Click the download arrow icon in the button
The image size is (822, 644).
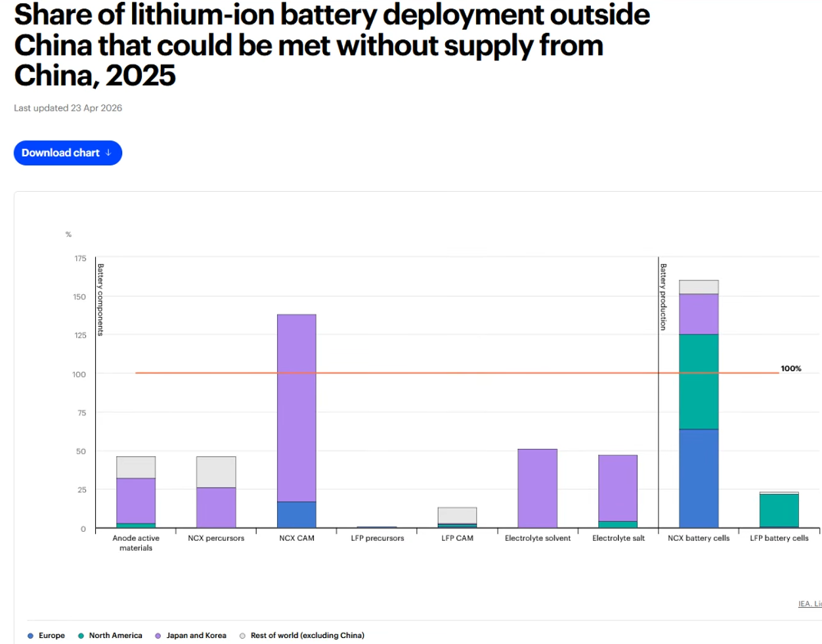(108, 153)
